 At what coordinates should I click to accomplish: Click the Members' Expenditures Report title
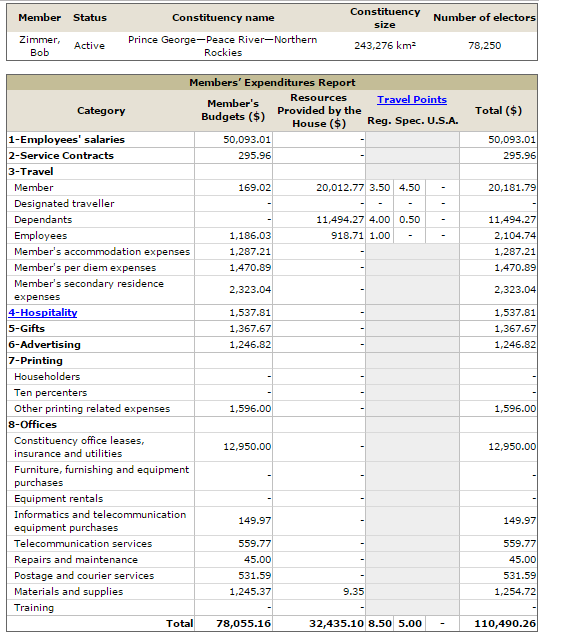click(272, 82)
